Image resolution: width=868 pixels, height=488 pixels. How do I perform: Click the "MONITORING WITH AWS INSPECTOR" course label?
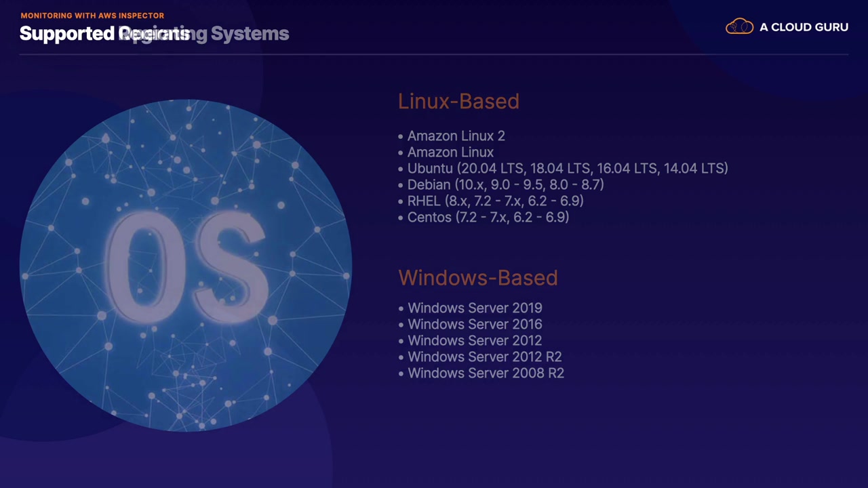[x=92, y=16]
